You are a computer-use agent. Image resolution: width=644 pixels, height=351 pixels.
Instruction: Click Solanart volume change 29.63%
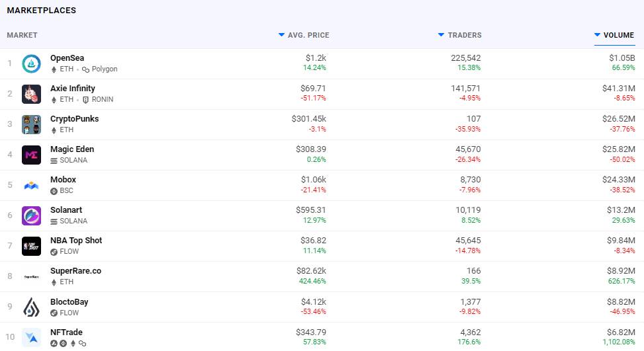point(623,220)
